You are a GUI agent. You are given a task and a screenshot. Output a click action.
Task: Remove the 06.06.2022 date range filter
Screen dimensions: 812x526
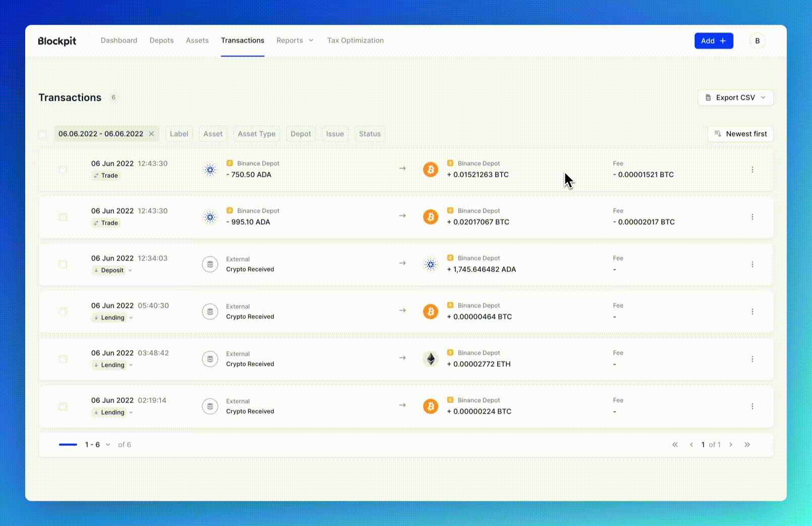tap(151, 134)
